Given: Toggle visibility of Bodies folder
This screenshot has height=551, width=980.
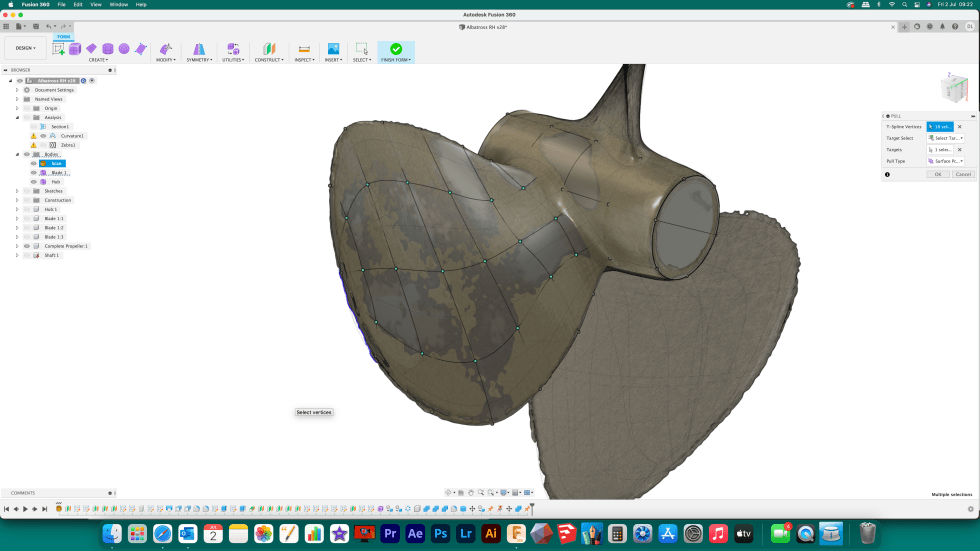Looking at the screenshot, I should (27, 154).
